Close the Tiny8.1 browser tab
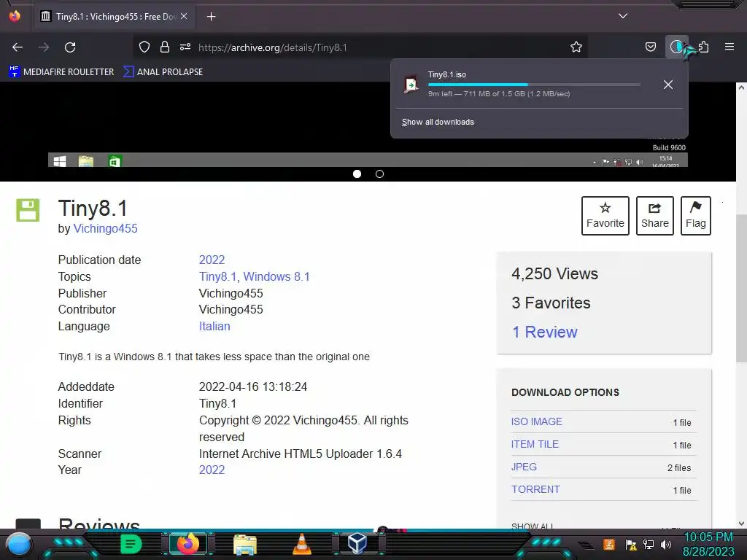The height and width of the screenshot is (560, 747). [184, 16]
